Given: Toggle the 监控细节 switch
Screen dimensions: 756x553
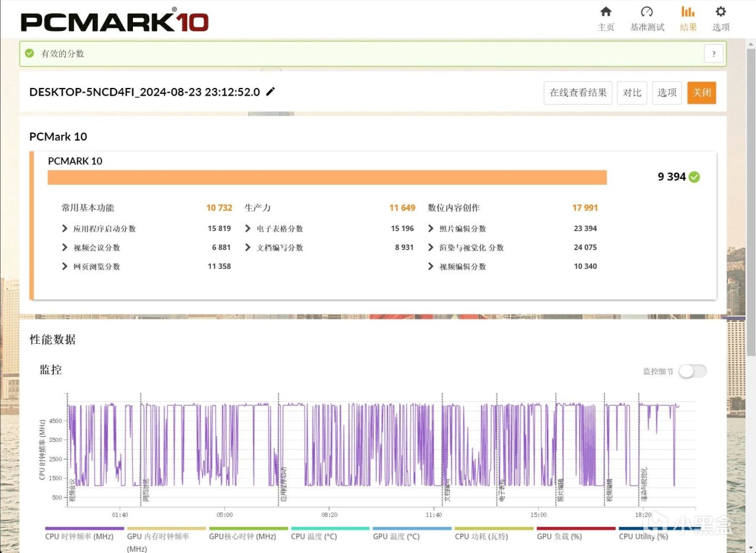Looking at the screenshot, I should click(692, 371).
